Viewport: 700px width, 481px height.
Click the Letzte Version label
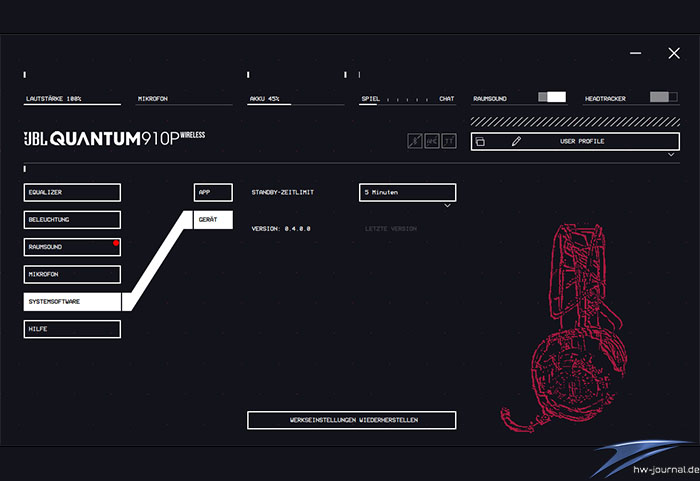click(391, 229)
